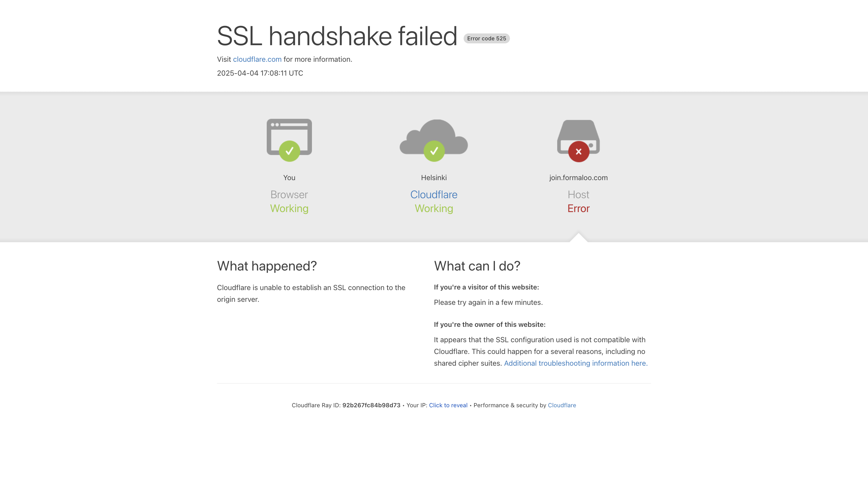Open the cloudflare.com link

[257, 59]
